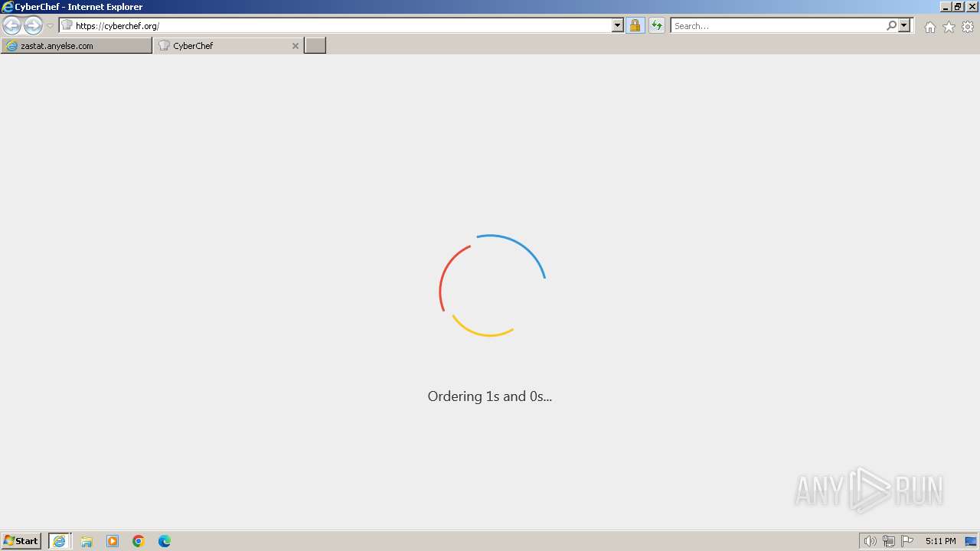
Task: Expand the address bar autocomplete dropdown
Action: [618, 25]
